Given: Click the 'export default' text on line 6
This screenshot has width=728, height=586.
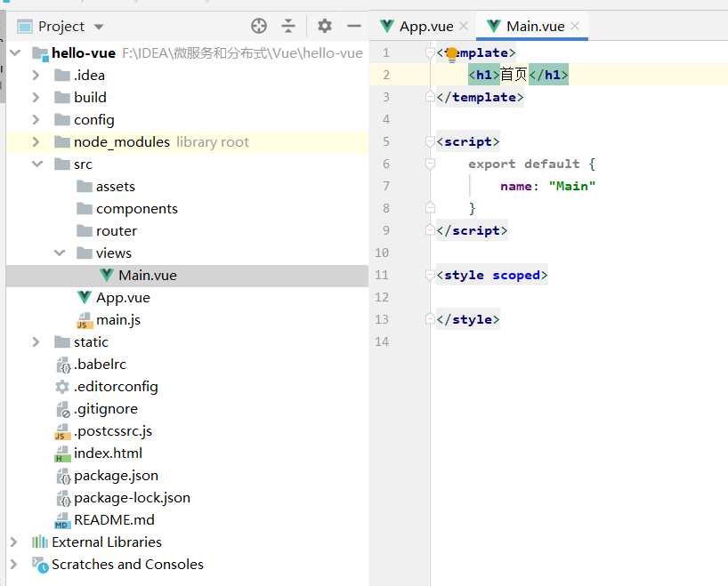Looking at the screenshot, I should [523, 165].
